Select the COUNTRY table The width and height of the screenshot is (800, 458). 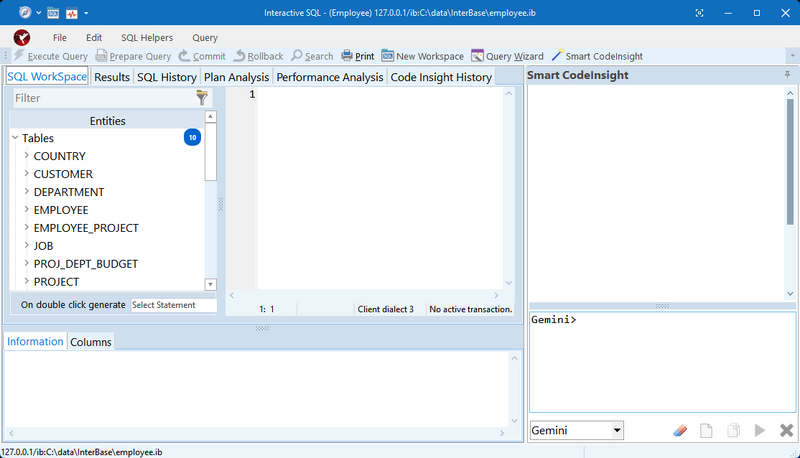coord(60,156)
